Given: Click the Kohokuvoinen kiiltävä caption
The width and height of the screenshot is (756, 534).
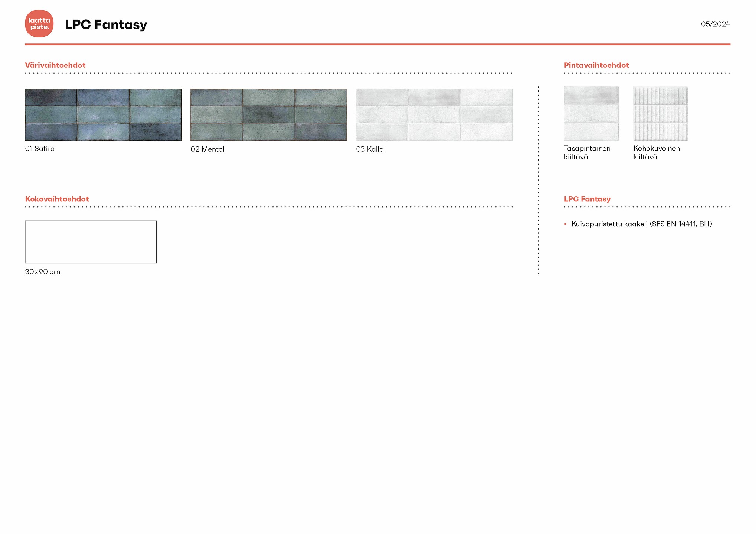Looking at the screenshot, I should (656, 152).
